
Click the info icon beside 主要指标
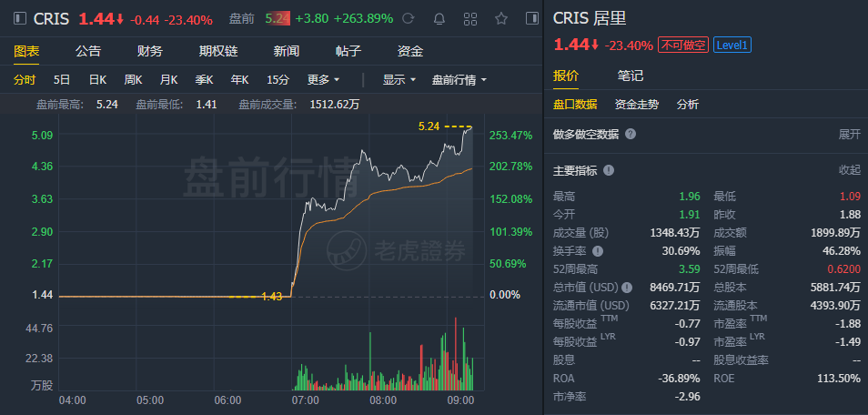609,170
